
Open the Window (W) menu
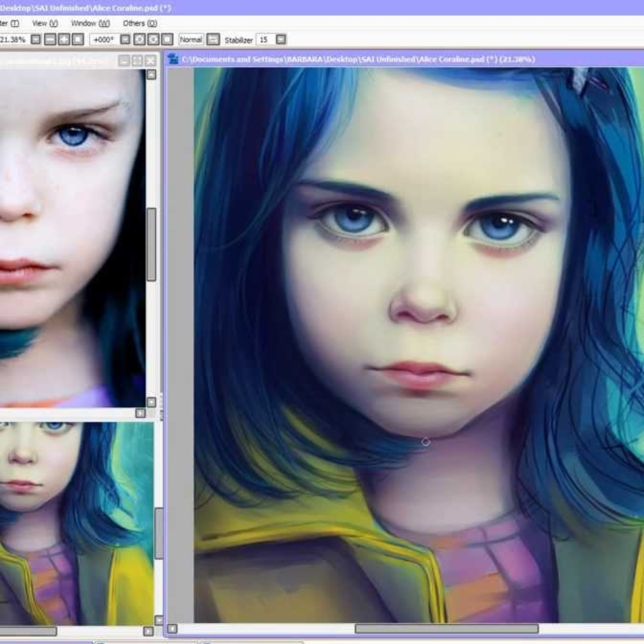(x=90, y=23)
